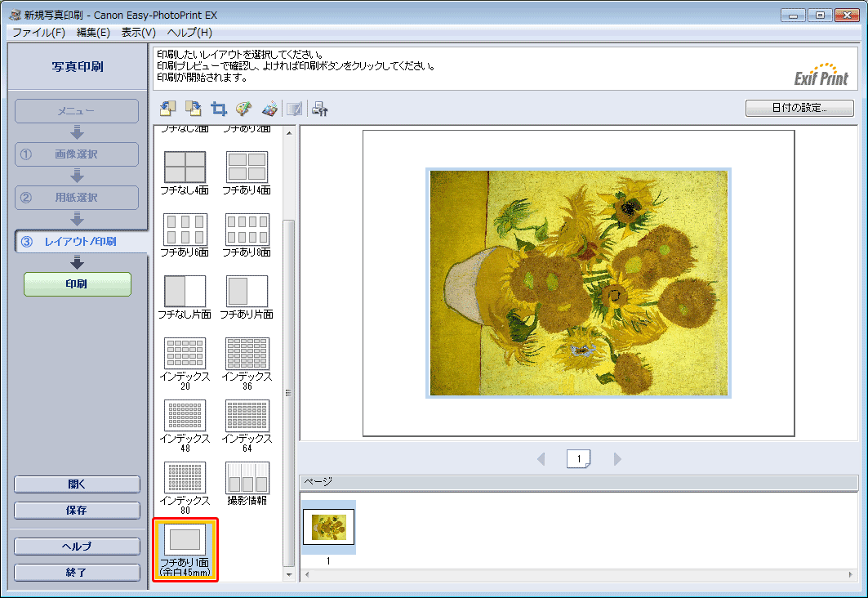Open the color adjustment palette tool
868x598 pixels.
pos(242,109)
